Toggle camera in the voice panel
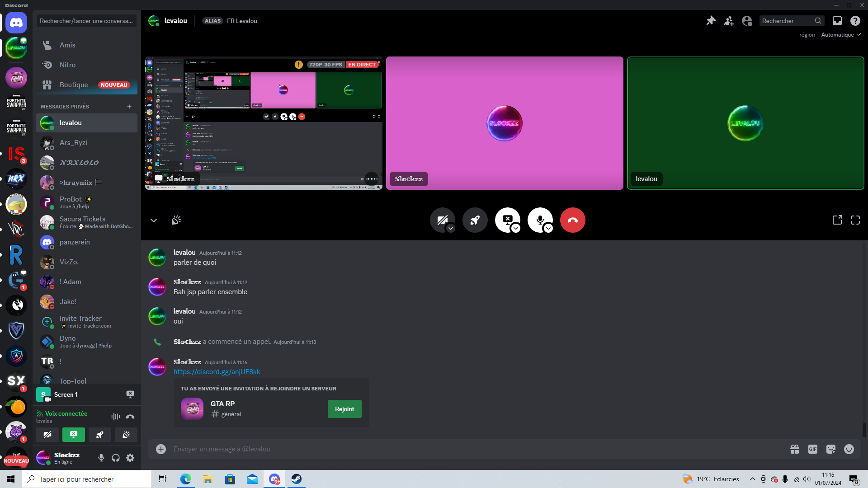 (47, 435)
